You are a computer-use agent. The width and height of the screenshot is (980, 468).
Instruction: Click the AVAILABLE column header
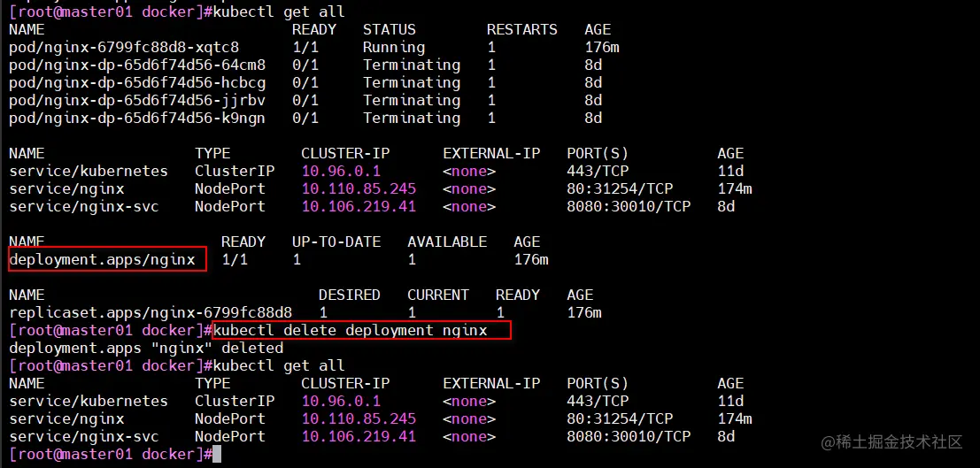(x=447, y=242)
